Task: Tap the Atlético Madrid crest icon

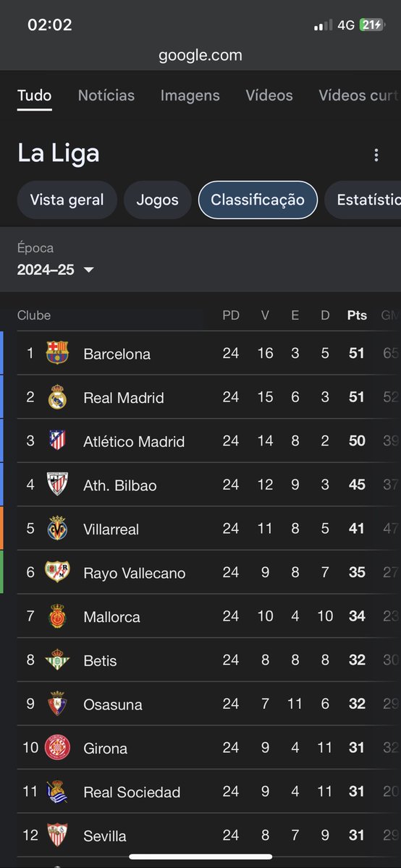Action: click(x=56, y=441)
